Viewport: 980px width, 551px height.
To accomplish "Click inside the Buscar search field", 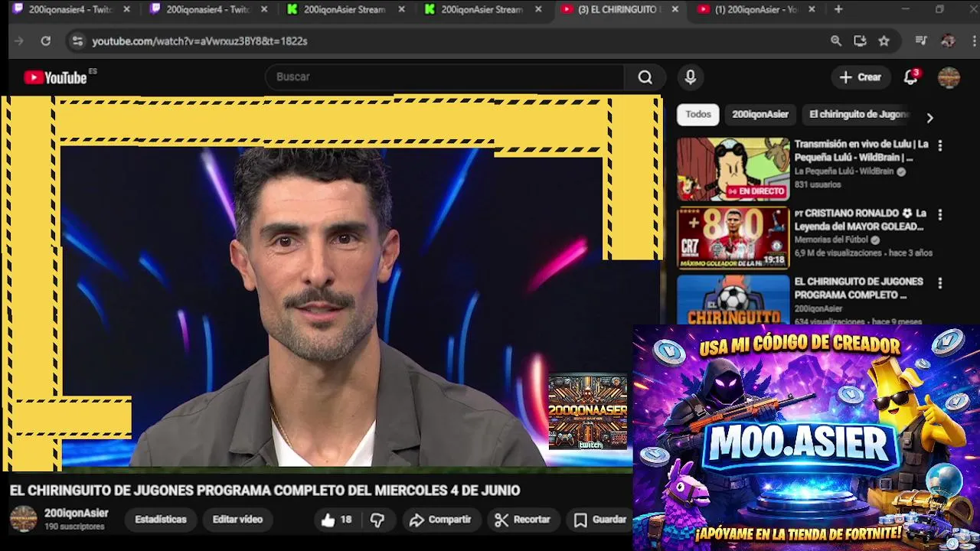I will [x=446, y=77].
